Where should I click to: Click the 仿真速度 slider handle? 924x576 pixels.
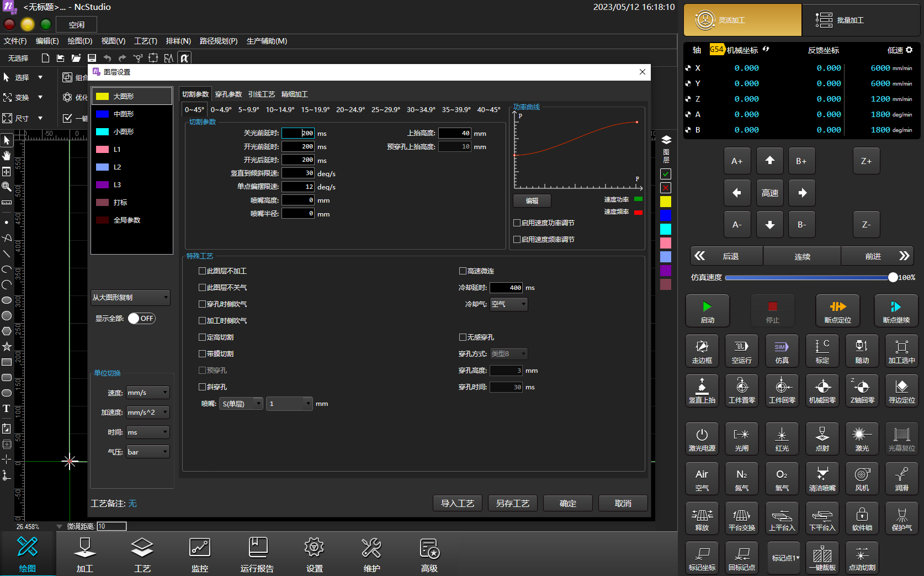click(893, 278)
